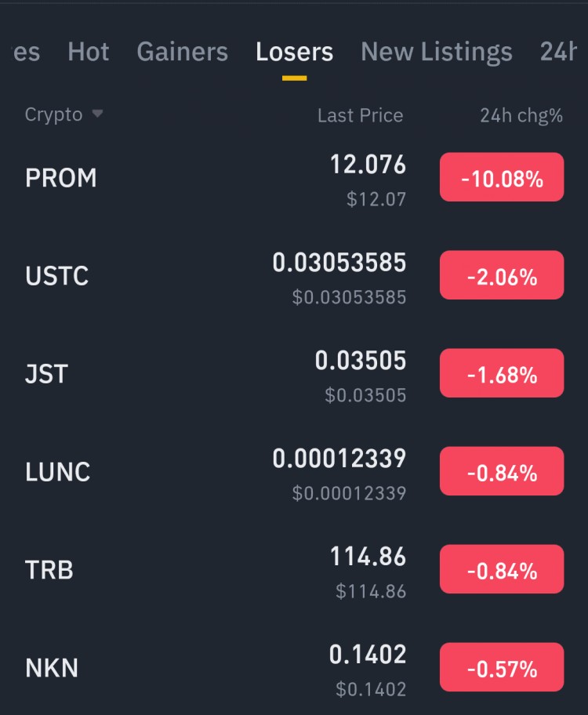Click the TRB -0.84% change badge

[x=501, y=570]
